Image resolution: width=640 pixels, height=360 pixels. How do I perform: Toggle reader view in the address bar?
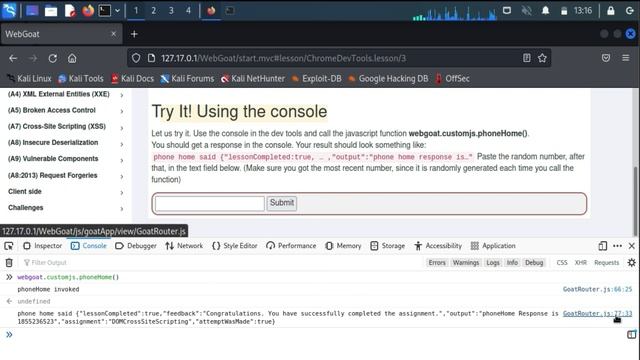click(x=527, y=58)
